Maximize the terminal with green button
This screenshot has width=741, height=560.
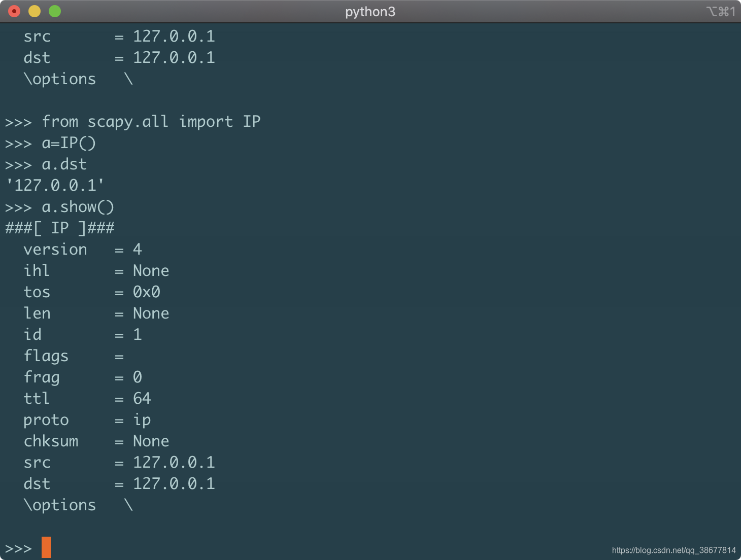pyautogui.click(x=55, y=11)
